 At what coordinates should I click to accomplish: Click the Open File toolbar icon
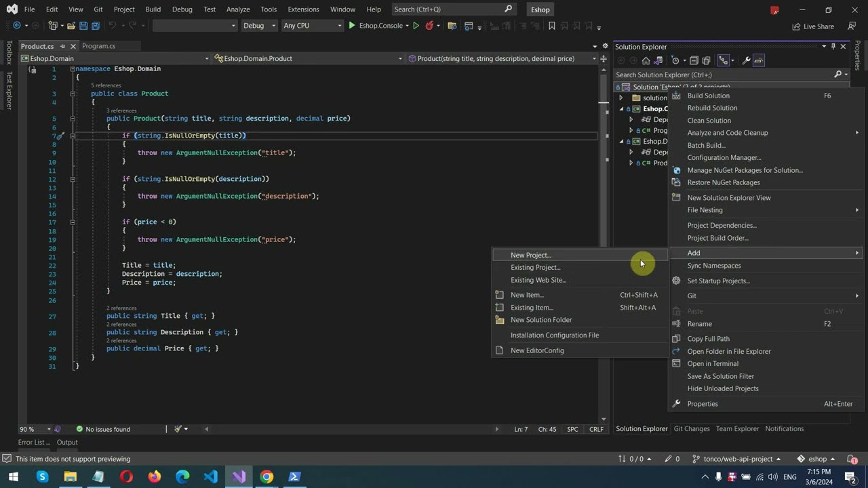[71, 26]
